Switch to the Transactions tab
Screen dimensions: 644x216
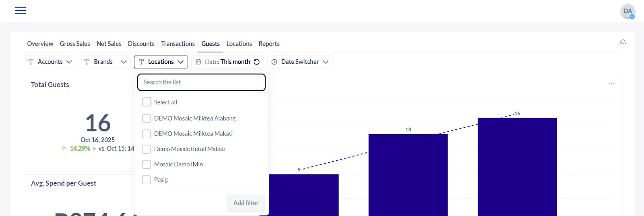pos(178,44)
